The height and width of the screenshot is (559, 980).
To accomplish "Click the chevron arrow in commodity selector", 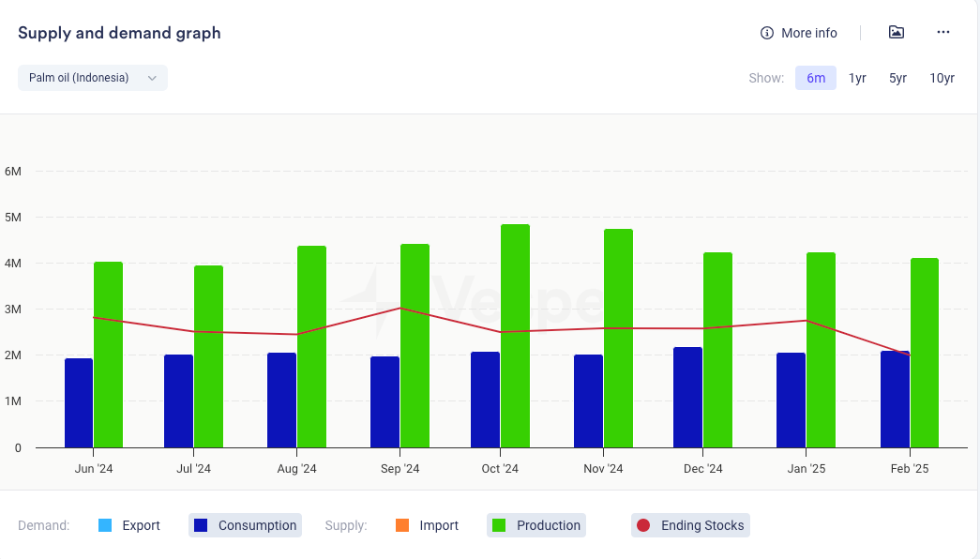I will point(152,78).
